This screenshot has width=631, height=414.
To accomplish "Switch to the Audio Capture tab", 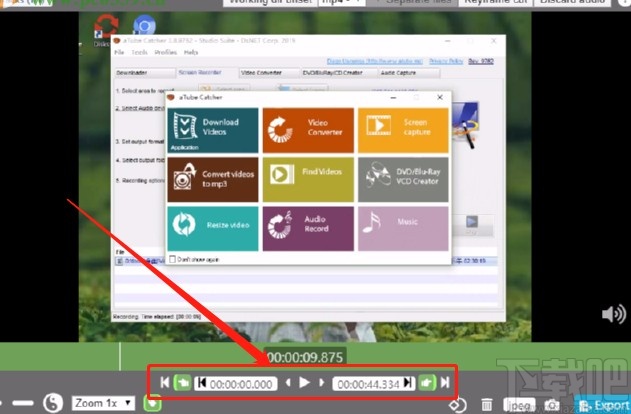I will coord(409,73).
